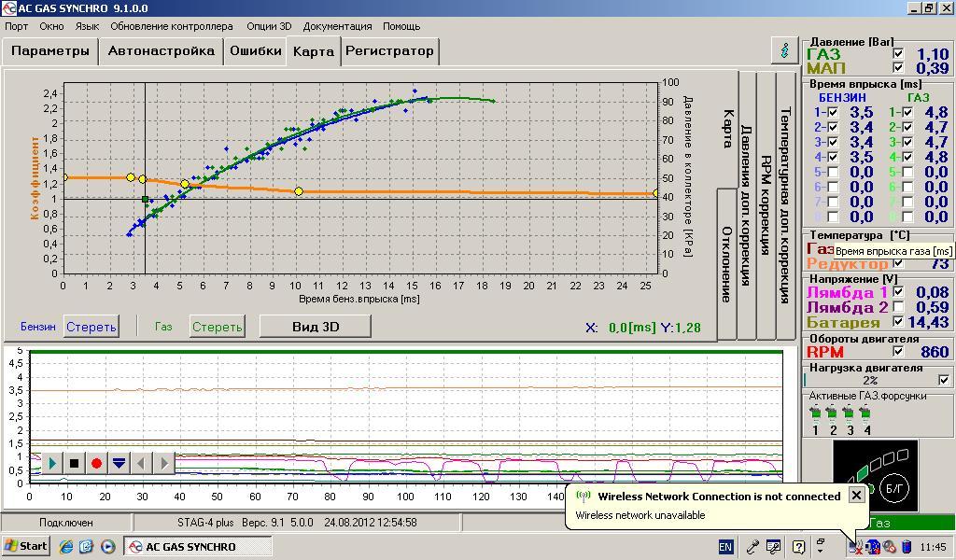The height and width of the screenshot is (560, 956).
Task: Switch to the Регистратор tab
Action: (x=389, y=50)
